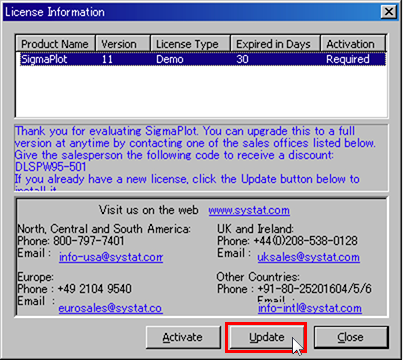Click the Required activation cell
The width and height of the screenshot is (404, 360).
click(348, 59)
